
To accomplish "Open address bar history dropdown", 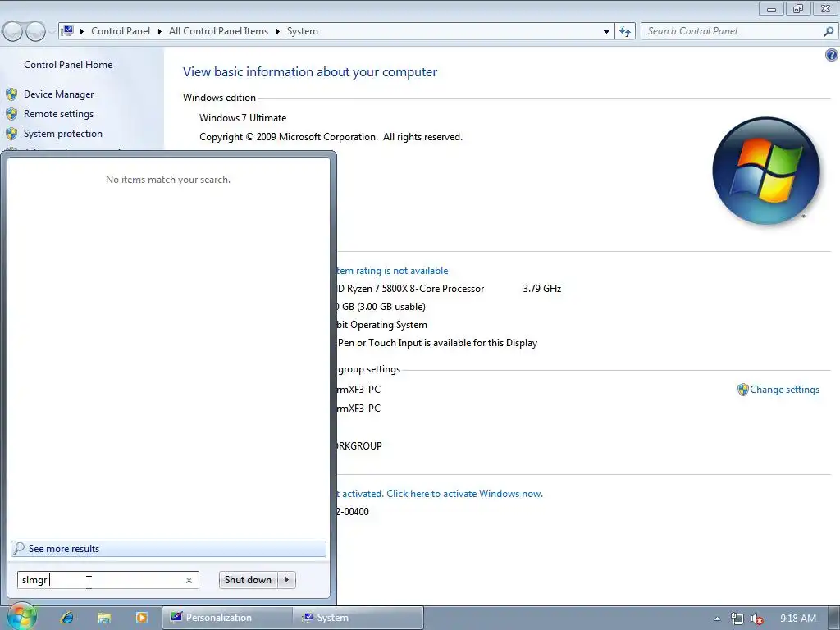I will (606, 32).
